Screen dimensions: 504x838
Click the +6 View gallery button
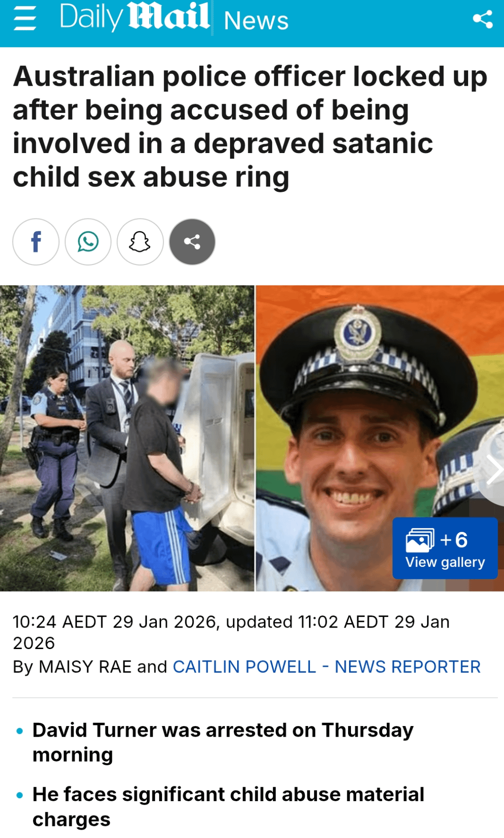click(x=445, y=548)
